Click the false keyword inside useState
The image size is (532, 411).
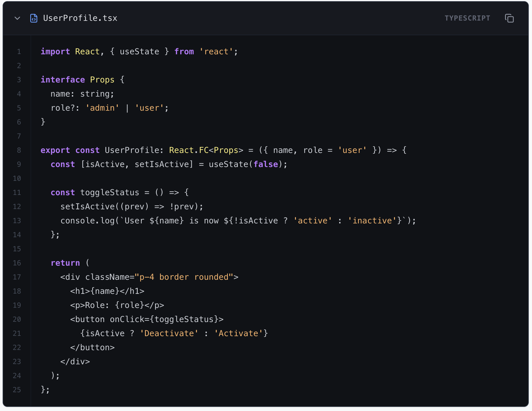(266, 164)
